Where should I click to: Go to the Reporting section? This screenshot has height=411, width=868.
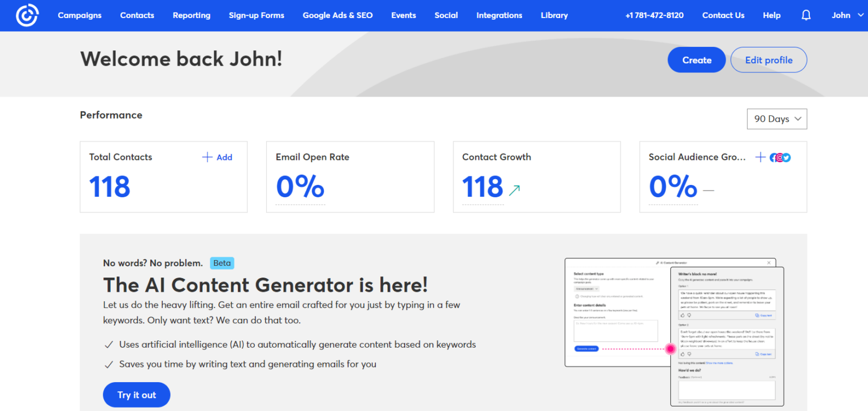click(192, 15)
